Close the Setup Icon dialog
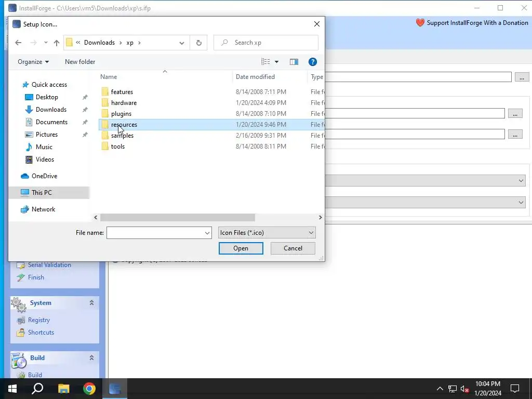Viewport: 532px width, 399px height. (x=316, y=24)
